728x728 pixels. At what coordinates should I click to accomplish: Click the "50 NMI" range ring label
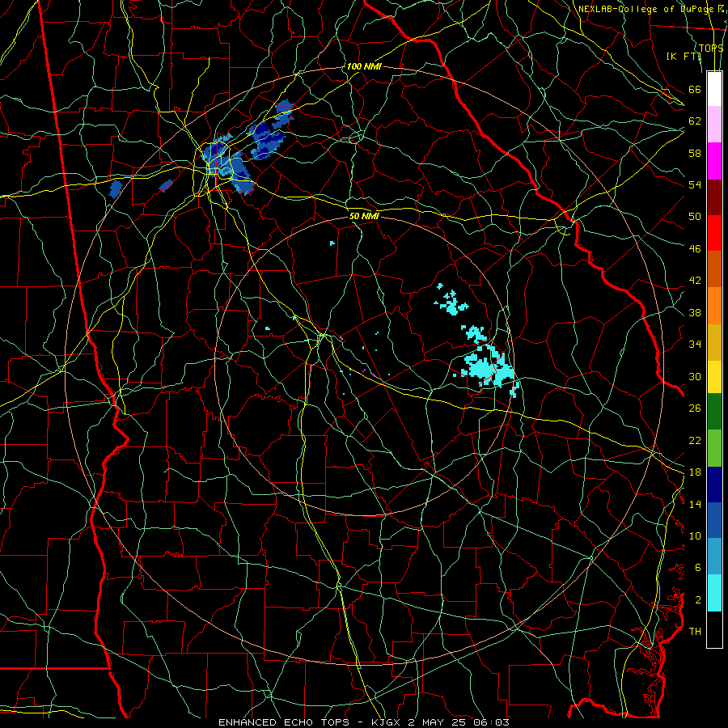click(x=364, y=216)
